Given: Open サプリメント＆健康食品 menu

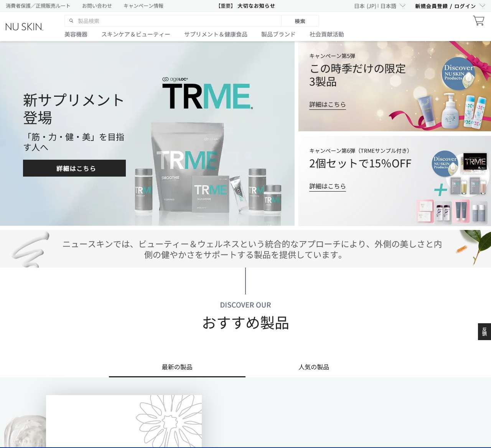Looking at the screenshot, I should tap(216, 34).
